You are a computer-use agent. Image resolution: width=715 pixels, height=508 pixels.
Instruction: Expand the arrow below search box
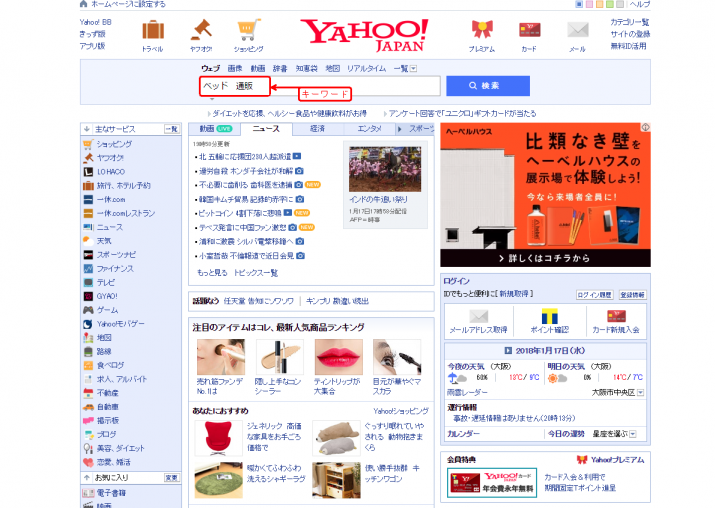pyautogui.click(x=212, y=98)
